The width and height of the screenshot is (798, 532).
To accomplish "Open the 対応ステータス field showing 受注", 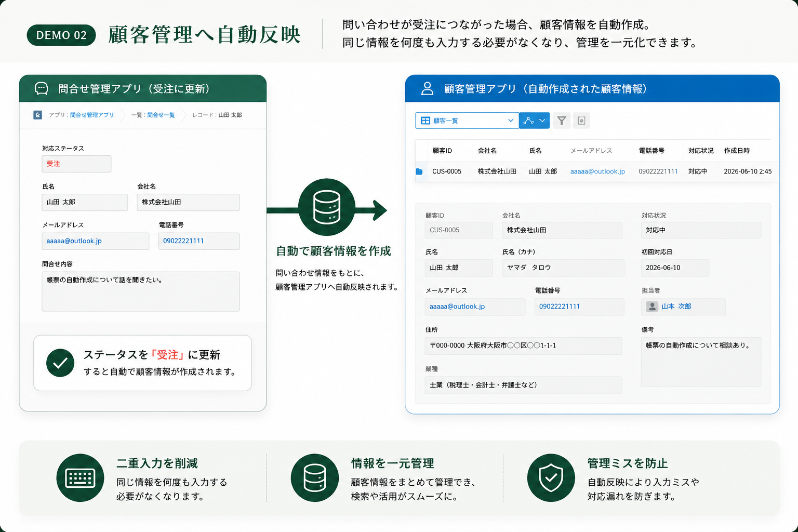I will 76,164.
